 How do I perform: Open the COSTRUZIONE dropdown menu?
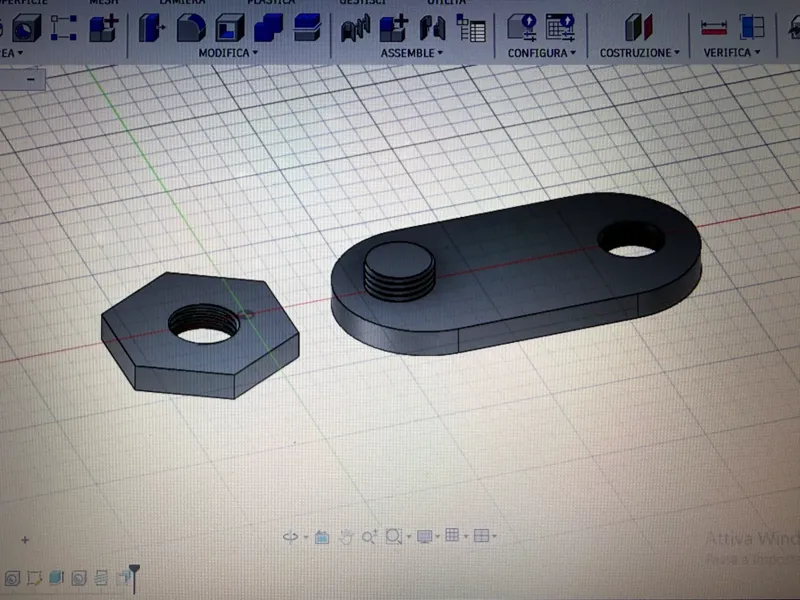click(639, 53)
